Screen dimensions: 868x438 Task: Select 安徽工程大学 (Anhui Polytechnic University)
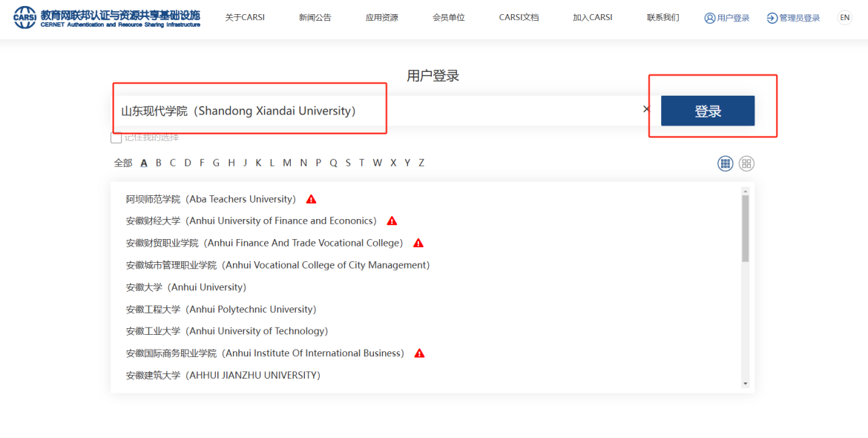point(221,310)
